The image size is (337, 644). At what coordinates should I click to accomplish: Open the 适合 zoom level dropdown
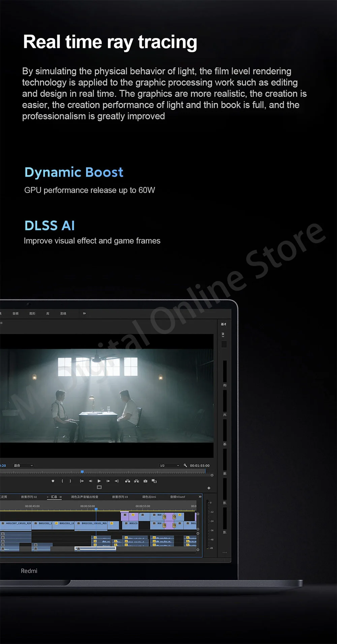tap(23, 465)
